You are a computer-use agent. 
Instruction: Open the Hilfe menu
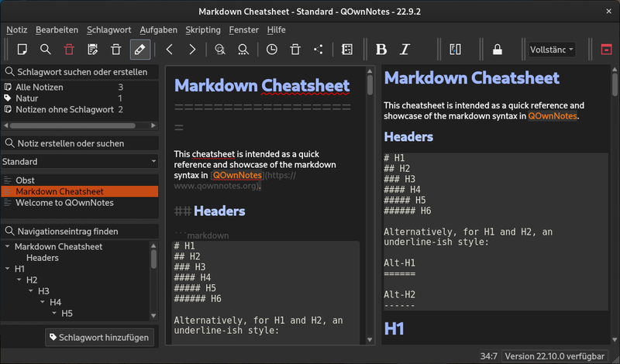276,30
